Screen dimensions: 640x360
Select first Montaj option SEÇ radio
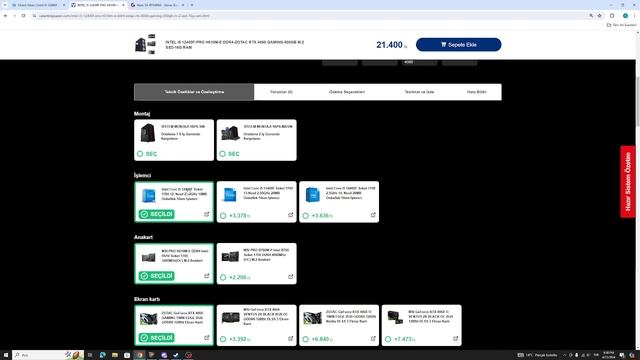coord(140,154)
